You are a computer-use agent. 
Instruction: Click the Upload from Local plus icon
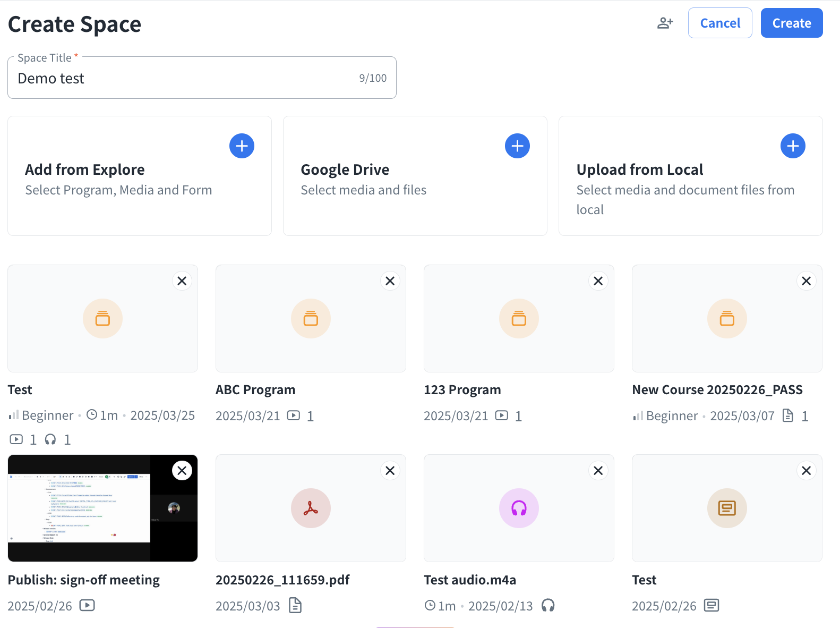click(793, 146)
